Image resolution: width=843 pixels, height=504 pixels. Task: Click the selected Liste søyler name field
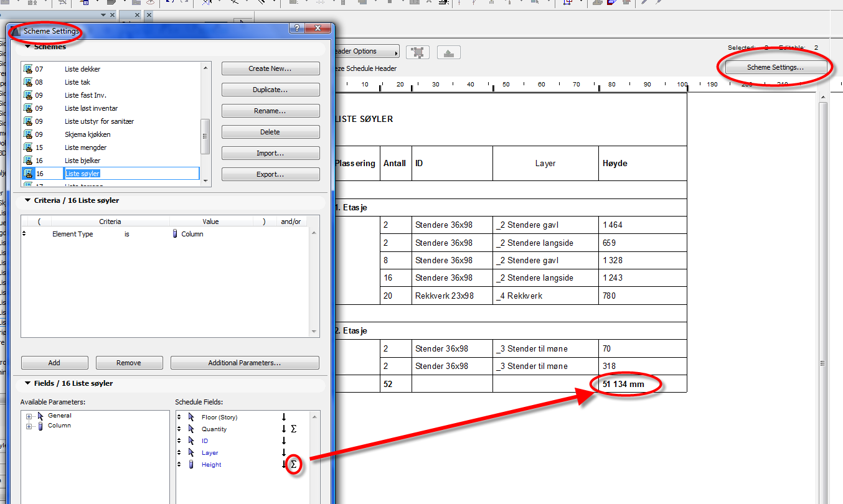131,174
